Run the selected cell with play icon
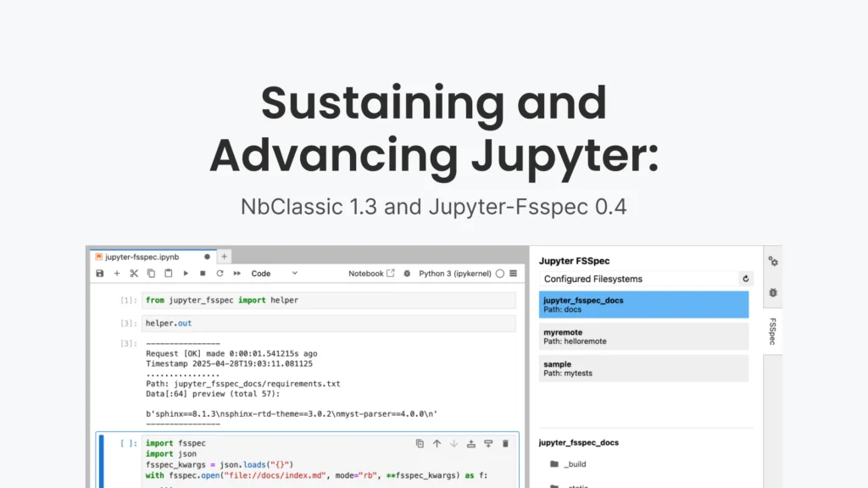 click(186, 274)
